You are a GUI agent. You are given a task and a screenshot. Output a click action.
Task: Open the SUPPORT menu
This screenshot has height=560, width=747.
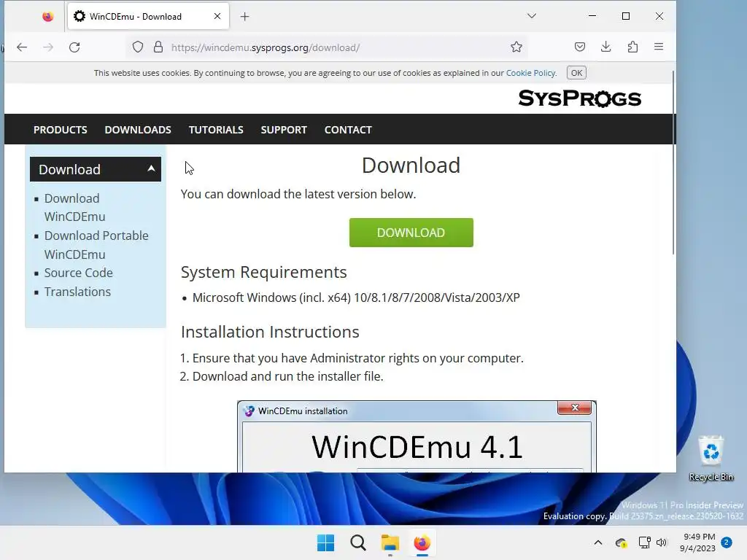point(284,130)
